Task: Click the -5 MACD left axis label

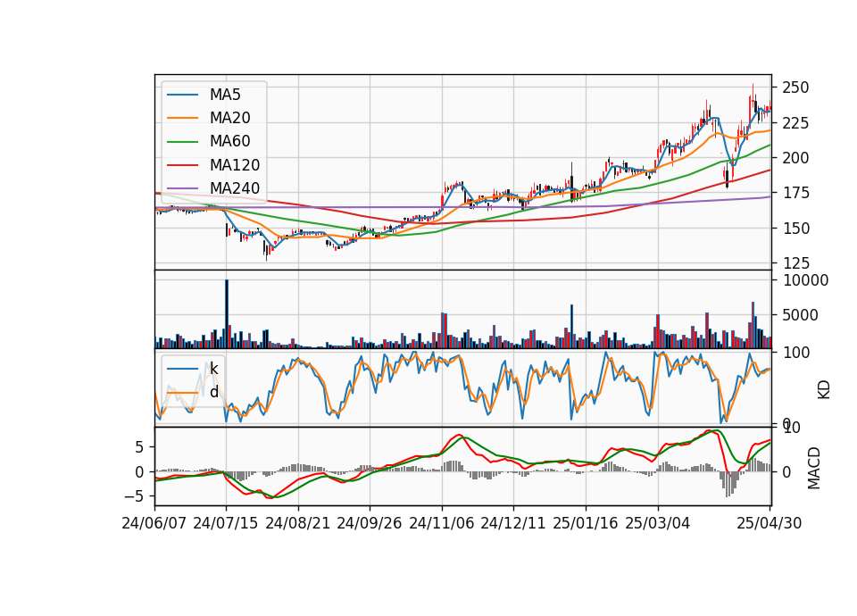Action: click(x=134, y=496)
